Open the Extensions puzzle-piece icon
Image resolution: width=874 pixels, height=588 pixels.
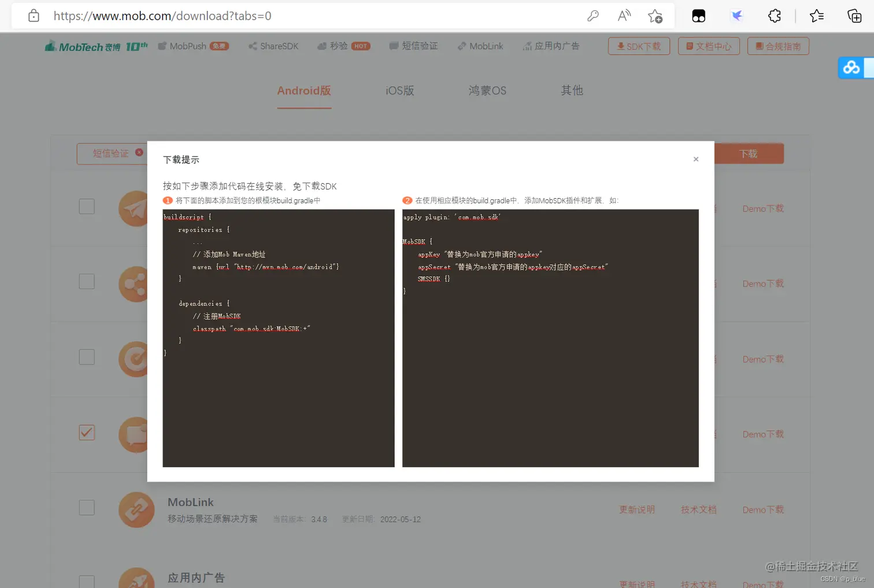click(775, 16)
